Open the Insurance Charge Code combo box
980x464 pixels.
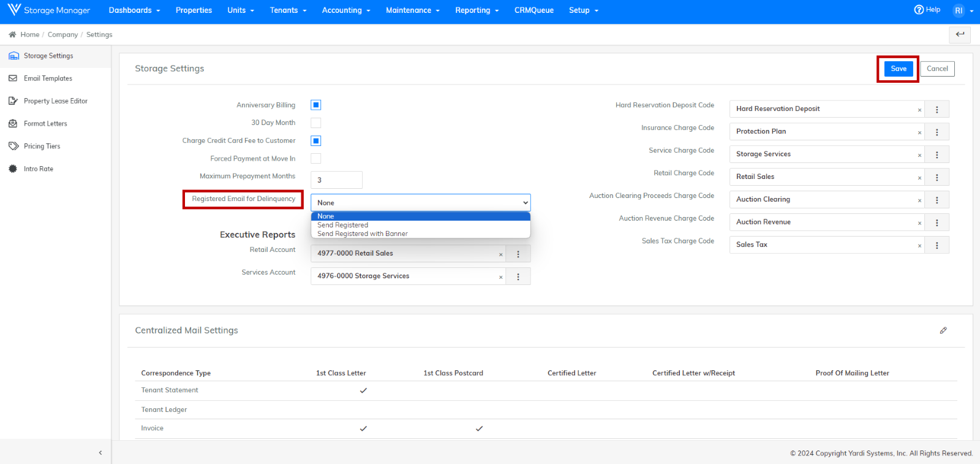(827, 132)
